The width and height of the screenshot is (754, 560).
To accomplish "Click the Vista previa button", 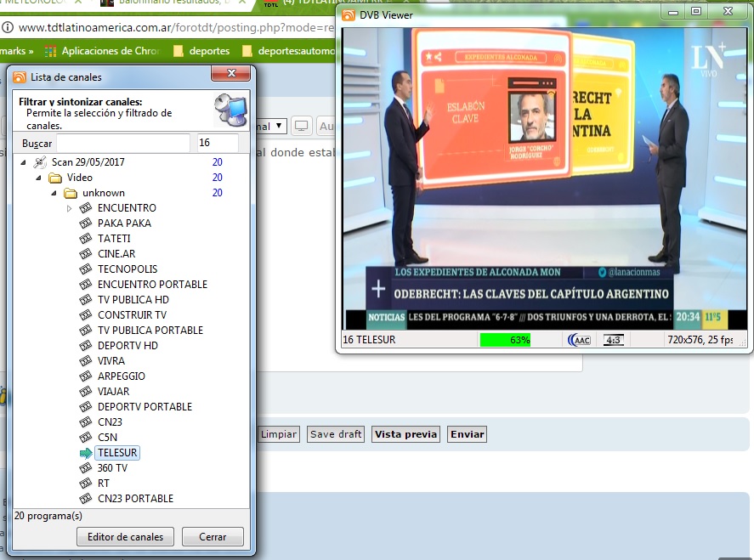I will click(x=405, y=434).
